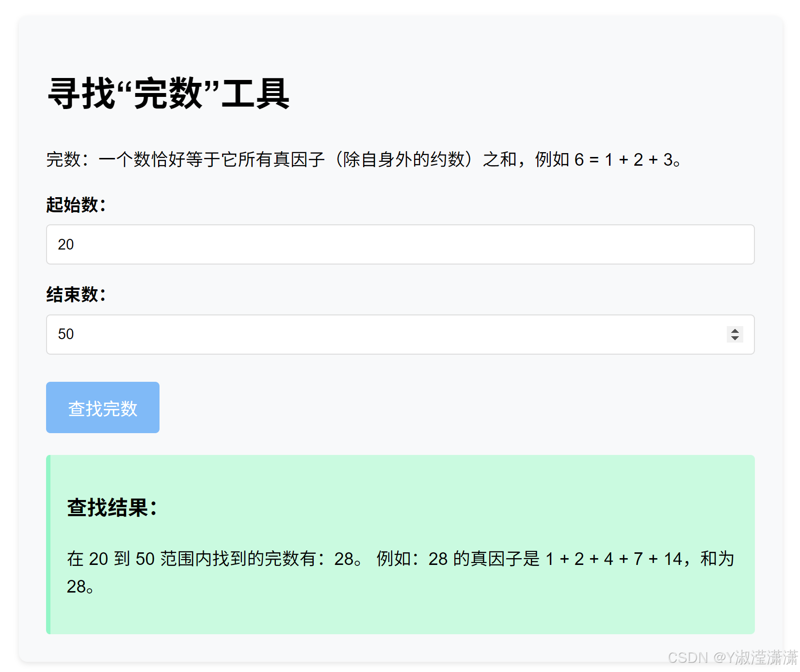Screen dimensions: 800x672
Task: Click the 寻找“完数”工具 heading
Action: 168,93
